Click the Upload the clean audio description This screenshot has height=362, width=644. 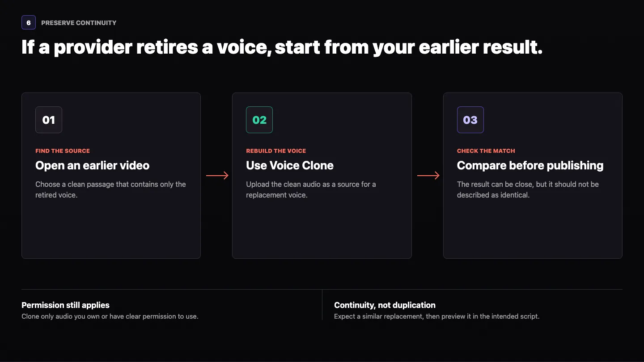(x=311, y=189)
